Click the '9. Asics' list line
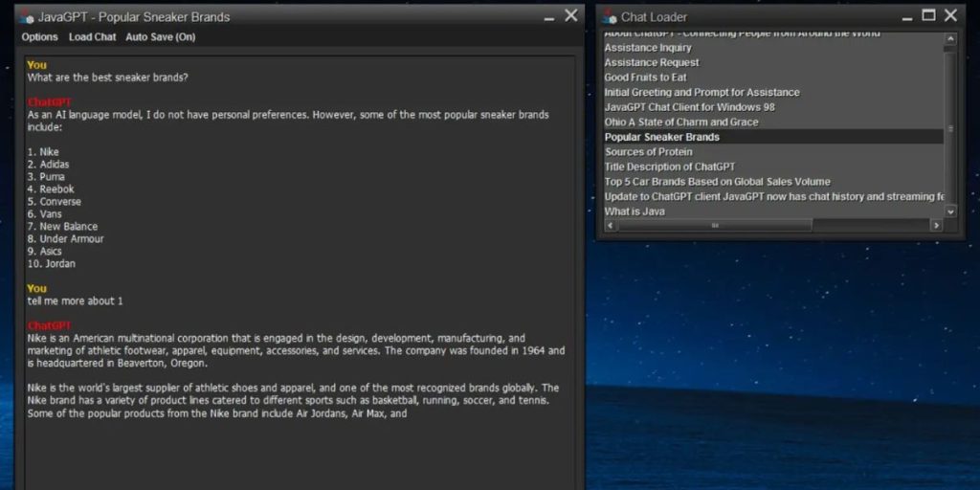 pos(44,252)
